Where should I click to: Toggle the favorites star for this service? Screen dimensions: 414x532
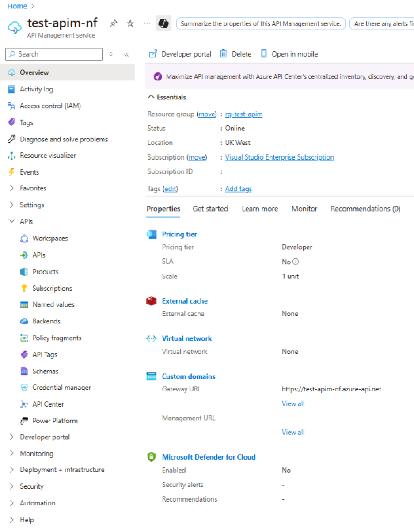click(x=130, y=23)
